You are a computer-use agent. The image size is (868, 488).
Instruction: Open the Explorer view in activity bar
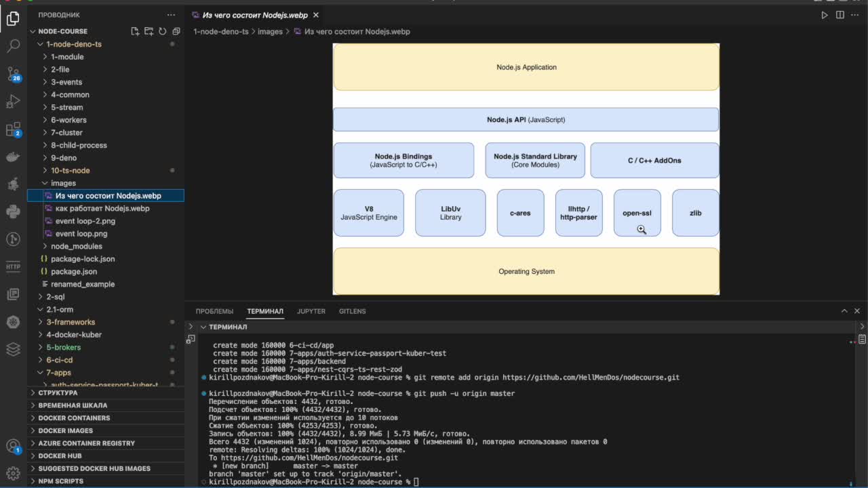tap(13, 19)
